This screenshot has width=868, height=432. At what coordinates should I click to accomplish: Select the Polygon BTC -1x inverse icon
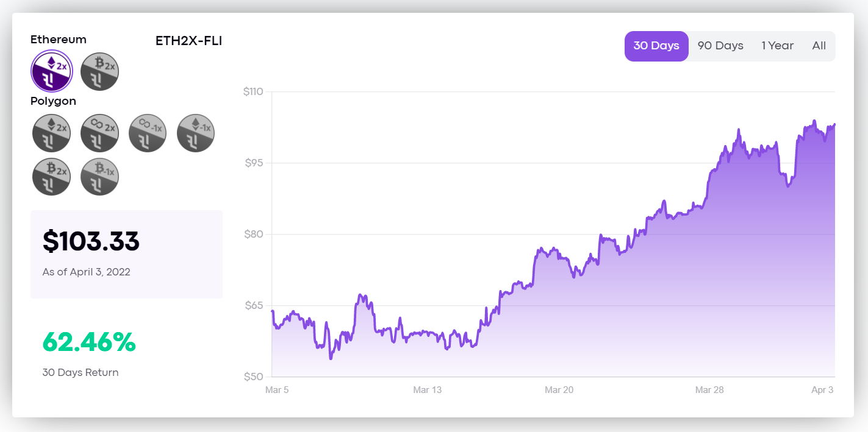click(99, 176)
